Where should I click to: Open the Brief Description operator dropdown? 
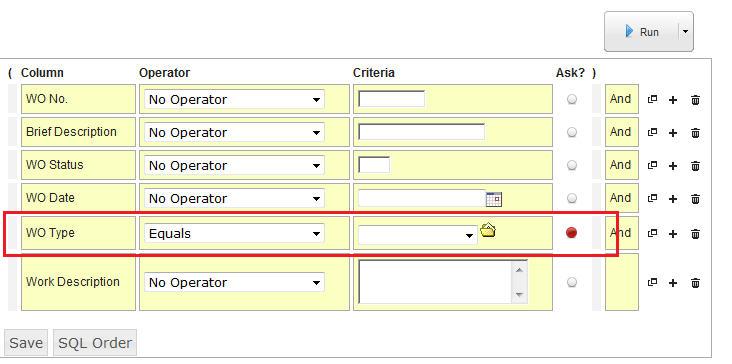click(234, 133)
